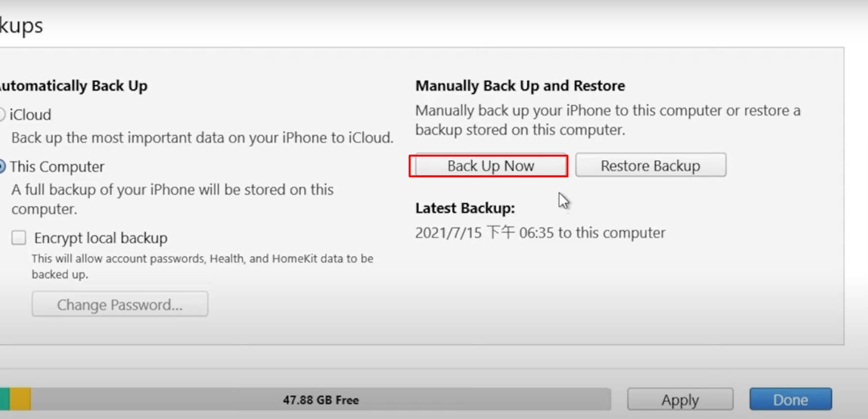868x419 pixels.
Task: Enable the Encrypt local backup checkbox
Action: [x=19, y=238]
